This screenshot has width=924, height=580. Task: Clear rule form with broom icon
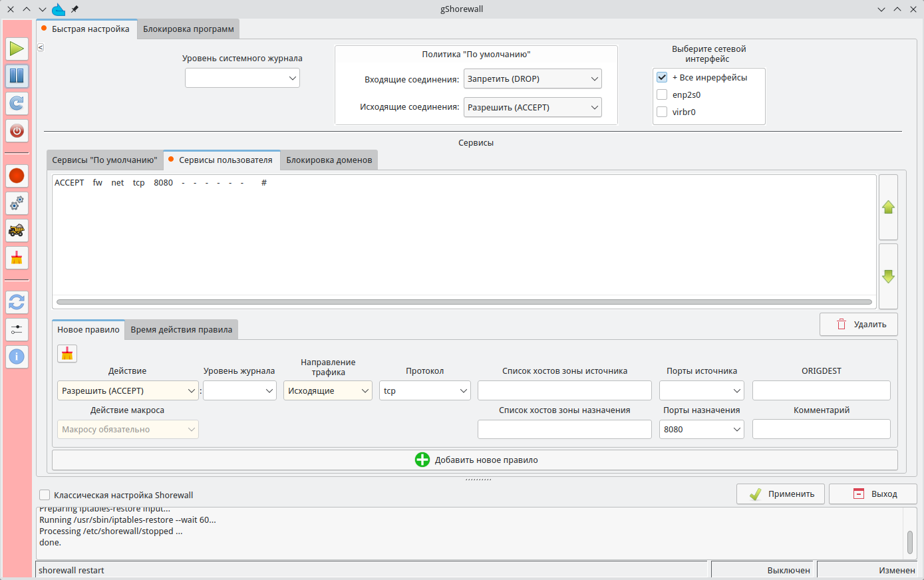point(67,354)
